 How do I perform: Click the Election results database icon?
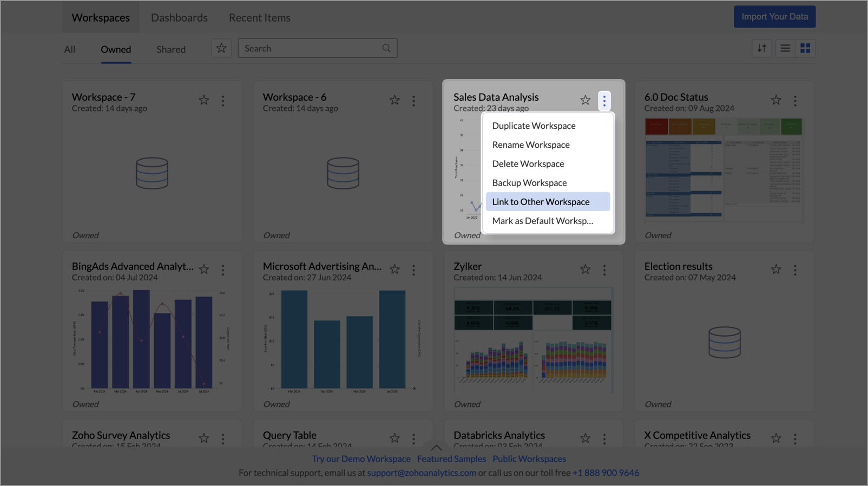[x=724, y=342]
